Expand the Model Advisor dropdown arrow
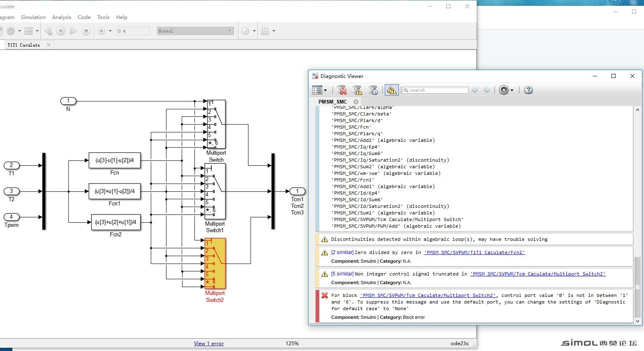The image size is (644, 351). (254, 31)
